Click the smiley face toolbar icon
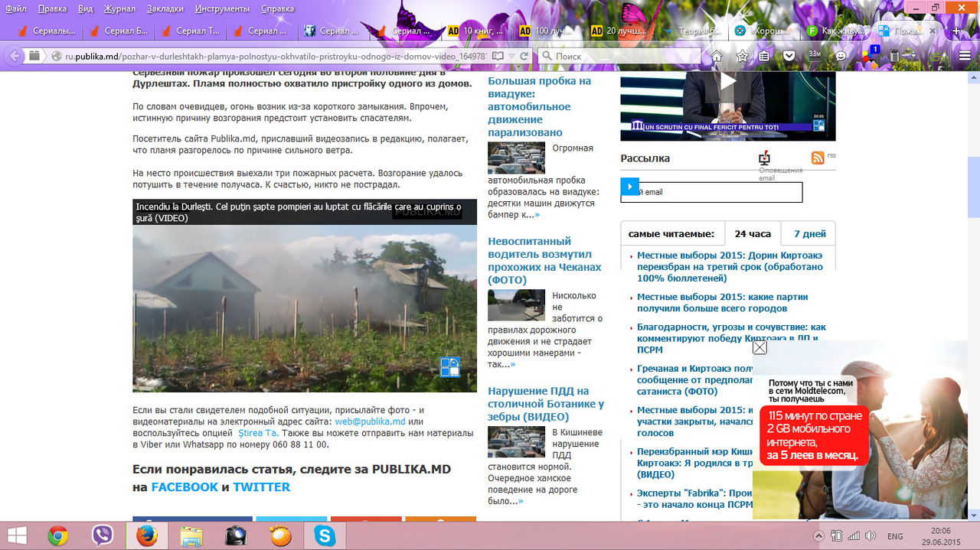 841,56
